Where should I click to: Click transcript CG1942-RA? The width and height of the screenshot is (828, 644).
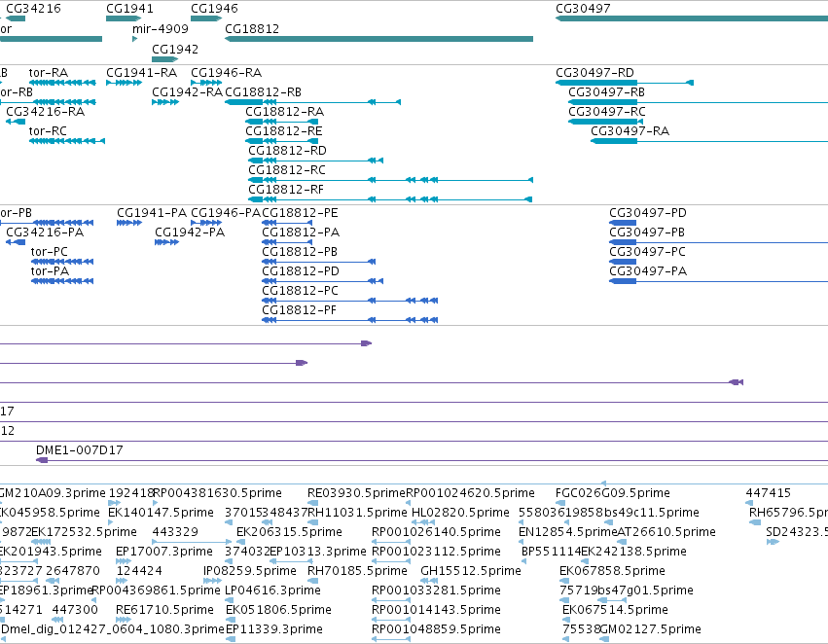(x=165, y=102)
